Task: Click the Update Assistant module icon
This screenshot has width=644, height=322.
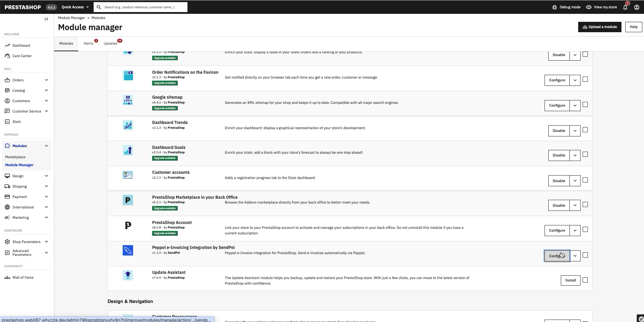Action: point(128,275)
